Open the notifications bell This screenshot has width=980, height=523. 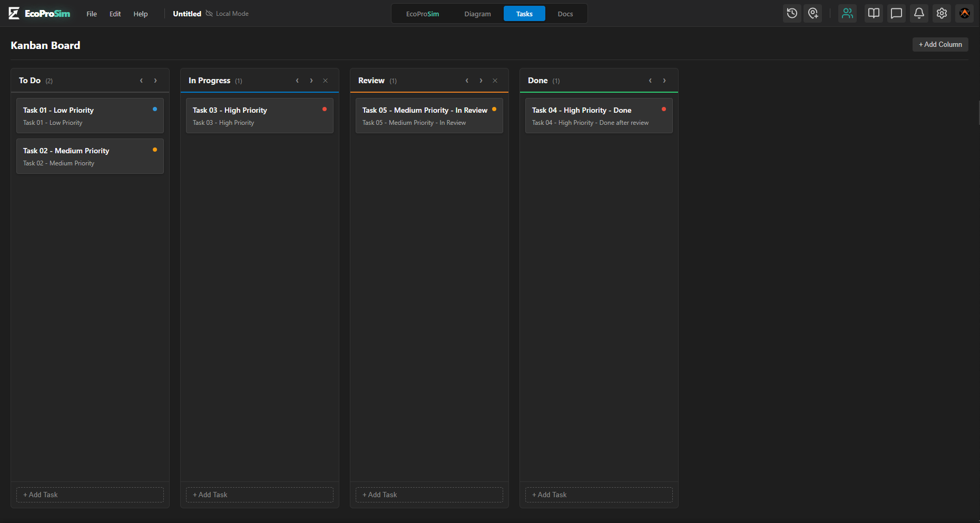tap(919, 14)
